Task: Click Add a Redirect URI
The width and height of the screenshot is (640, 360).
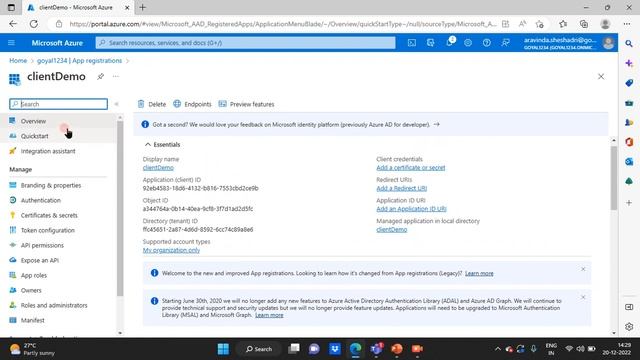Action: tap(402, 188)
